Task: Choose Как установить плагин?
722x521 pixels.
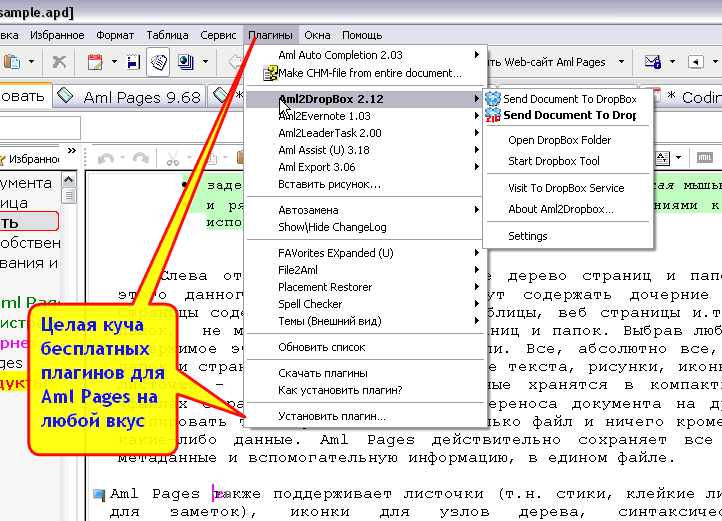Action: click(366, 390)
